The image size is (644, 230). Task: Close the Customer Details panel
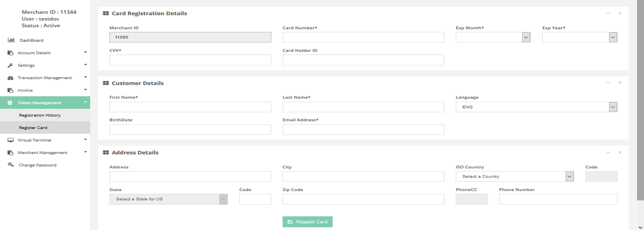(620, 83)
